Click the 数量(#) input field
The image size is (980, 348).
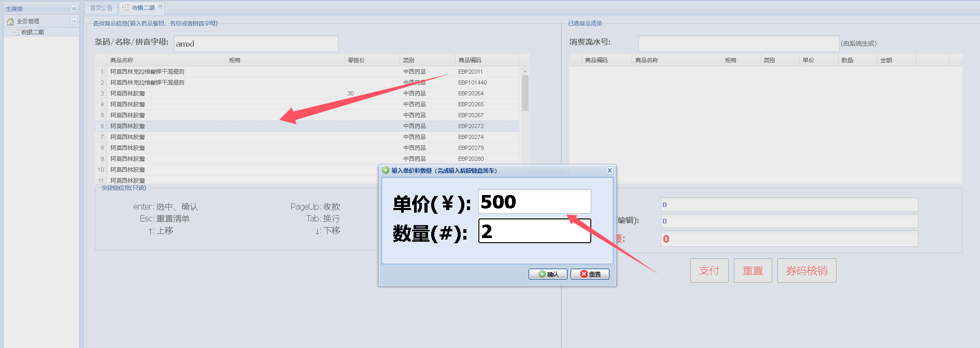534,231
